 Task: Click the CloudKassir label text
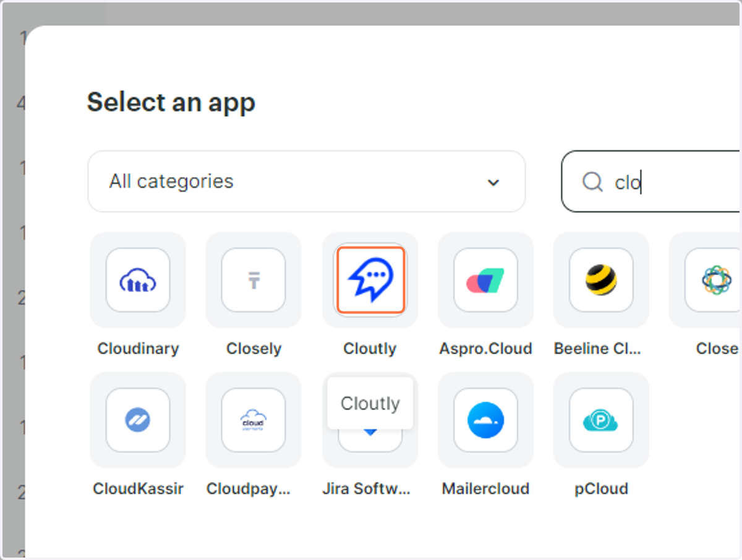click(x=138, y=489)
